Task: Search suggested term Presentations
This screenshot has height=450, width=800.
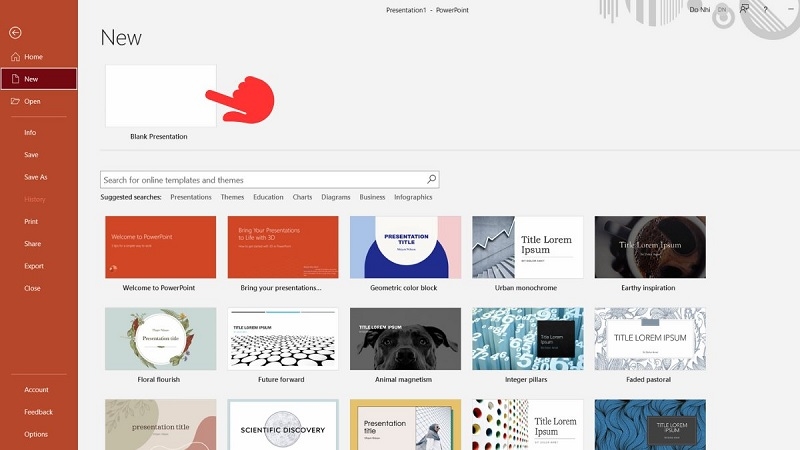Action: (x=191, y=197)
